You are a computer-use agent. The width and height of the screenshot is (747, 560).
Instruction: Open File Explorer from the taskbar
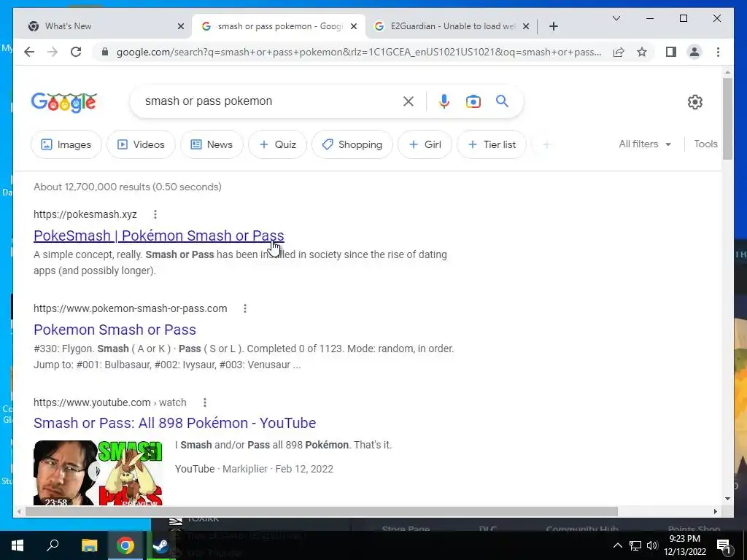pyautogui.click(x=89, y=545)
